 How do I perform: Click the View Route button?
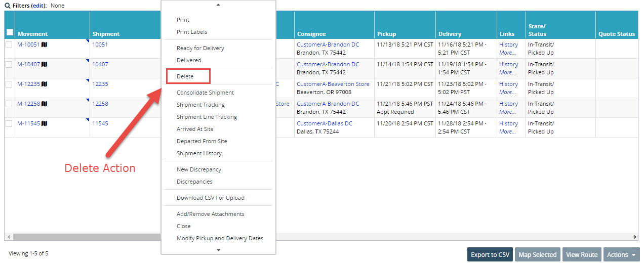(582, 254)
